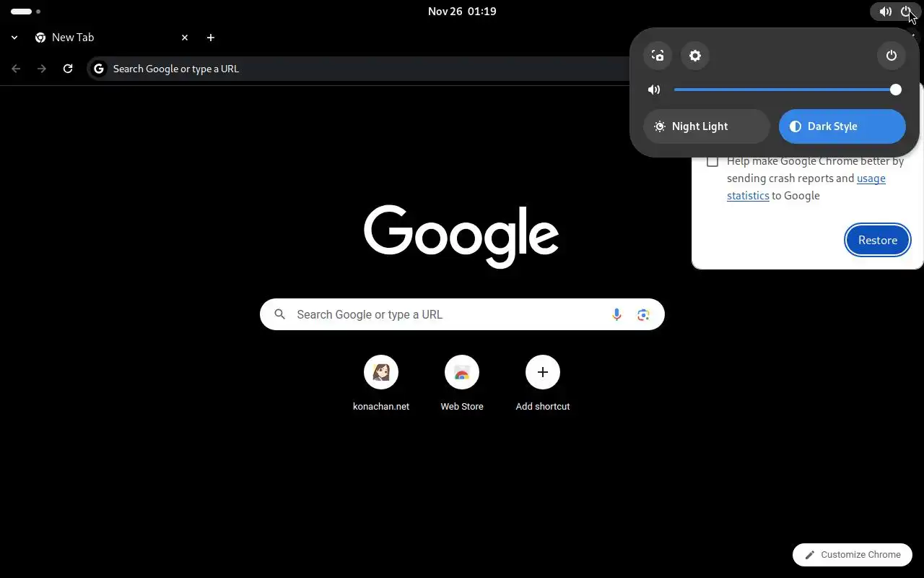Go forward with the forward arrow
Image resolution: width=924 pixels, height=578 pixels.
(42, 69)
